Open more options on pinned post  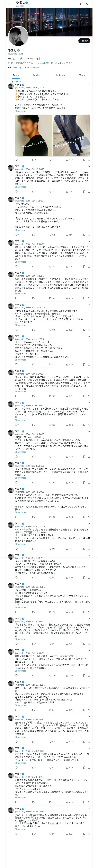click(89, 85)
